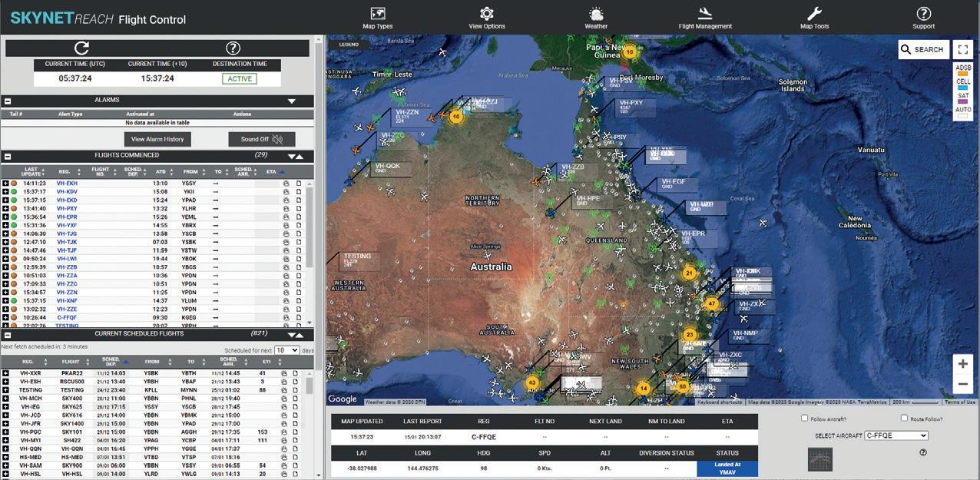This screenshot has height=480, width=980.
Task: Expand the VH-PXY commenced flight row
Action: (5, 209)
